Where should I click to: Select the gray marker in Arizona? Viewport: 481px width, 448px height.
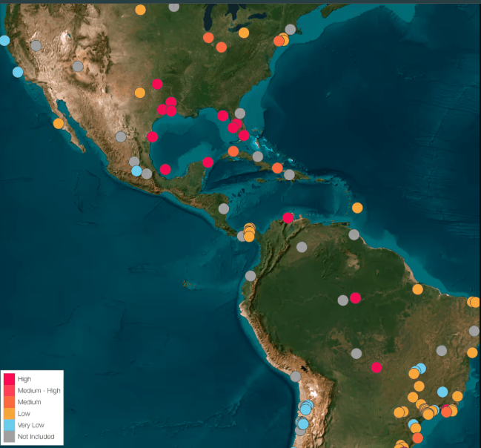click(x=78, y=66)
